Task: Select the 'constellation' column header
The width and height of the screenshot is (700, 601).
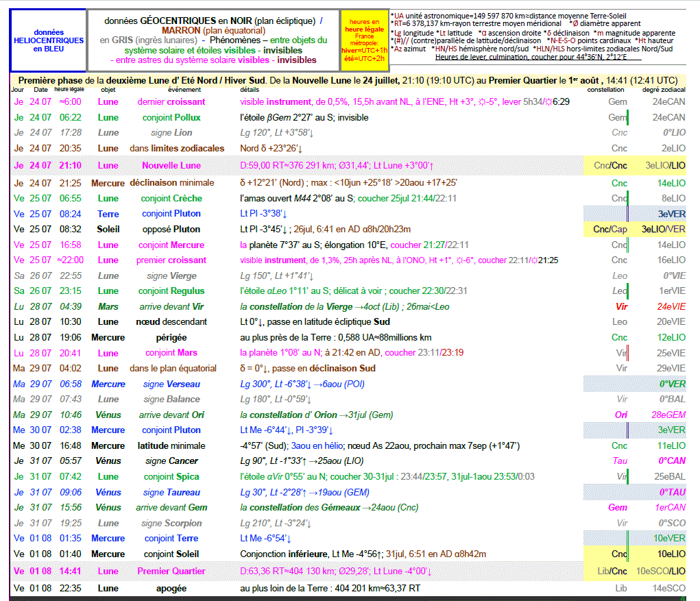Action: click(605, 90)
